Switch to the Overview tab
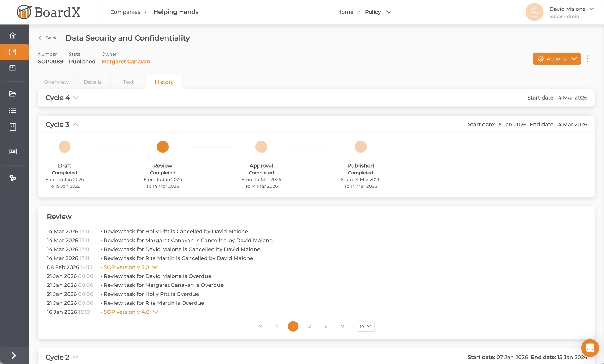 (x=56, y=82)
